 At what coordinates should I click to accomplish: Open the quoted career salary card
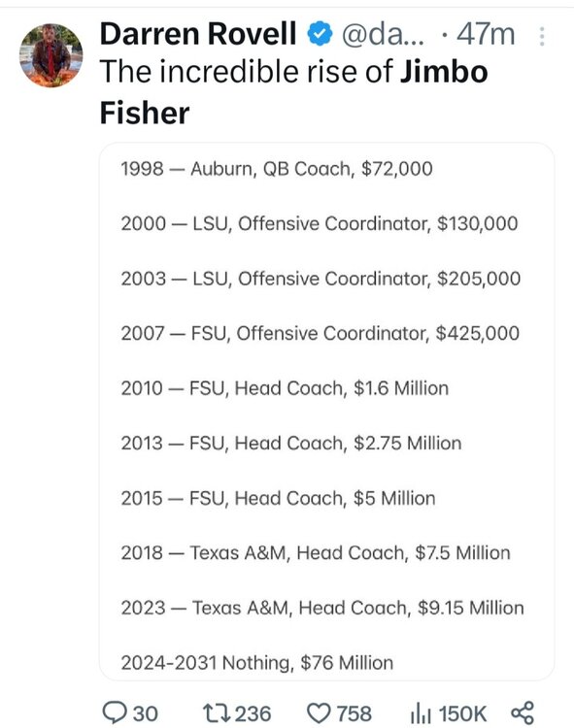click(x=327, y=412)
